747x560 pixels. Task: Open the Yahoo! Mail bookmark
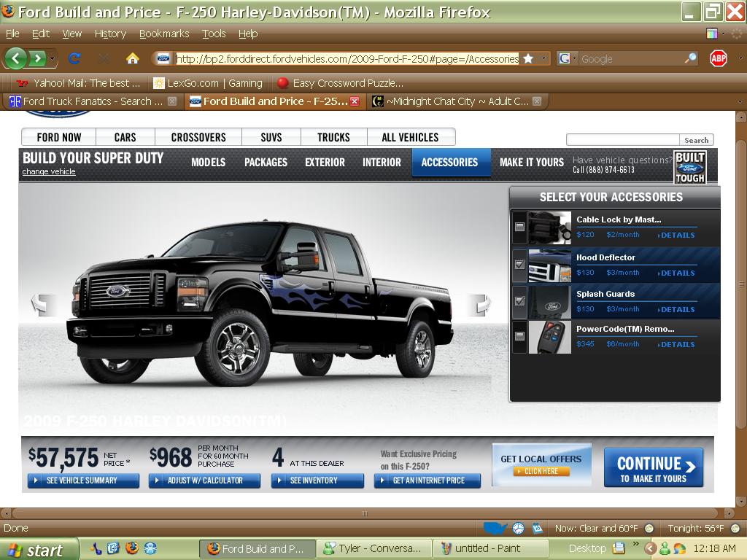click(x=78, y=83)
